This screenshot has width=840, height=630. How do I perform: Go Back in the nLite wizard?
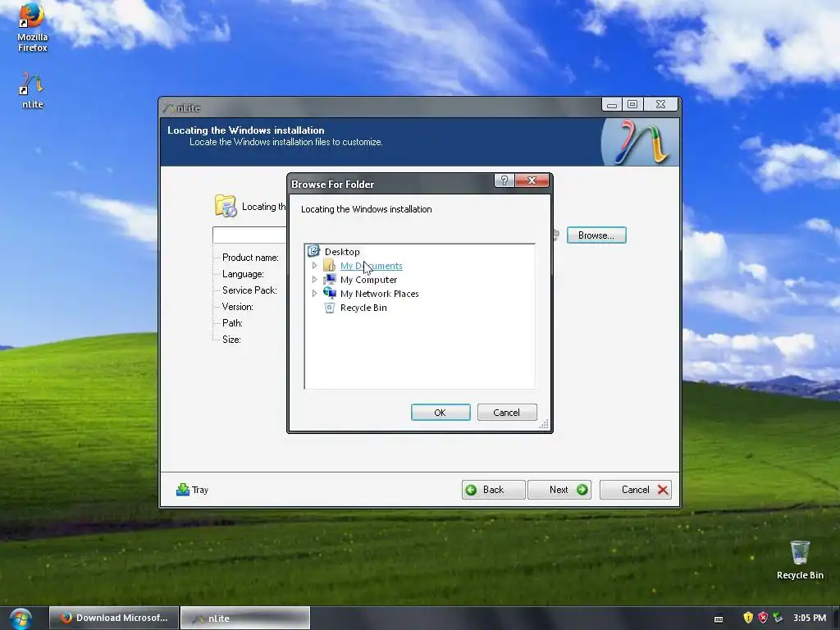tap(493, 490)
